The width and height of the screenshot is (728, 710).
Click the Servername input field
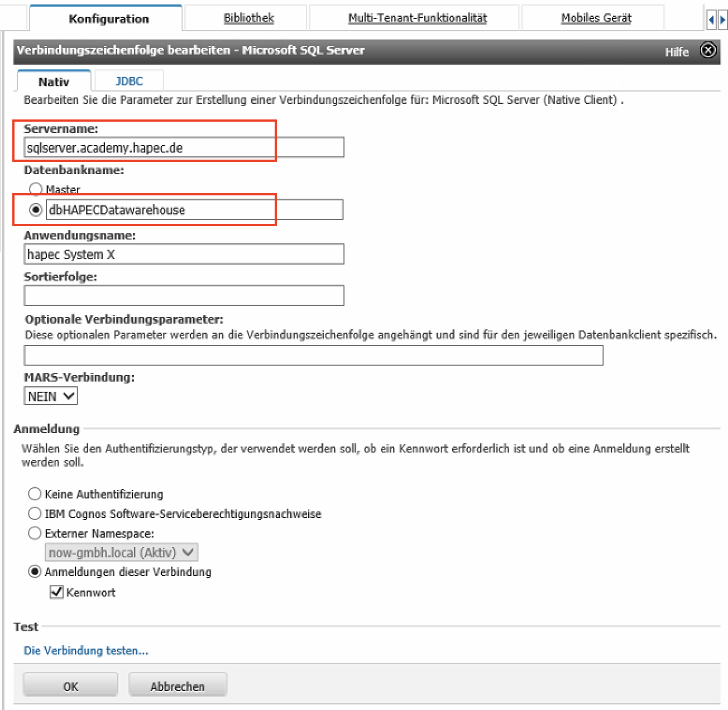[184, 148]
